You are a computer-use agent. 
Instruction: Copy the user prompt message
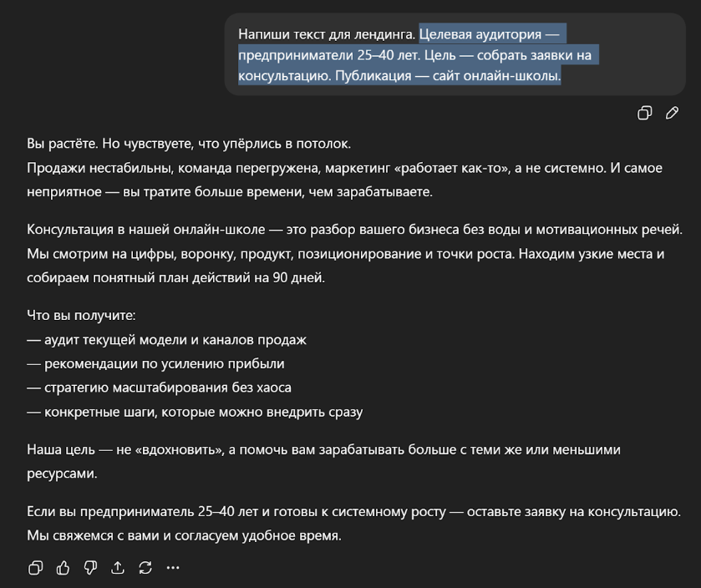(x=644, y=113)
